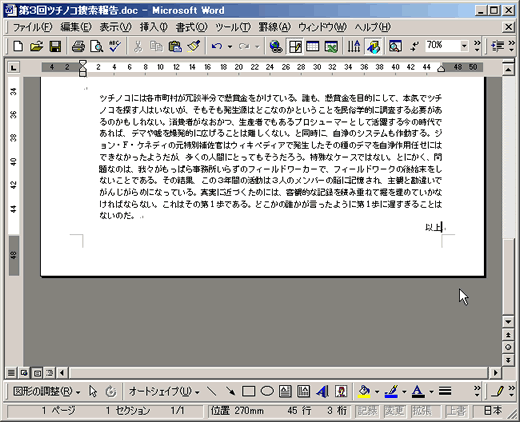Toggle the Drawing toolbar button
The width and height of the screenshot is (520, 422).
pos(374,46)
